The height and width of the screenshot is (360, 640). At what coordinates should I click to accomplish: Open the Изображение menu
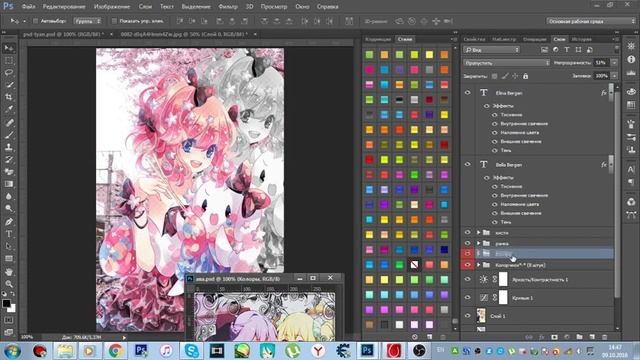click(x=112, y=7)
